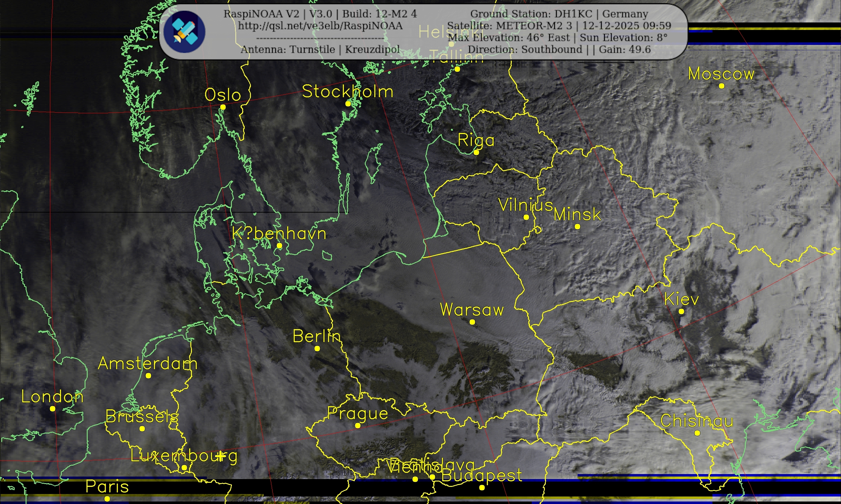Click the Riga city marker dot

tap(477, 153)
